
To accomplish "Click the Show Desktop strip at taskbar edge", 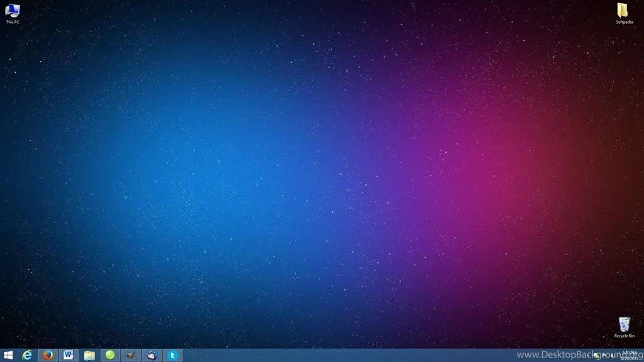I will pos(643,355).
